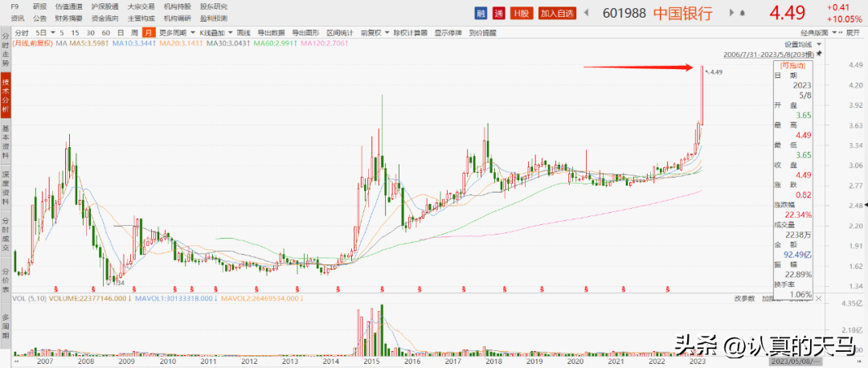Open 资金流向 capital flow
Viewport: 868px width, 368px height.
pyautogui.click(x=105, y=18)
